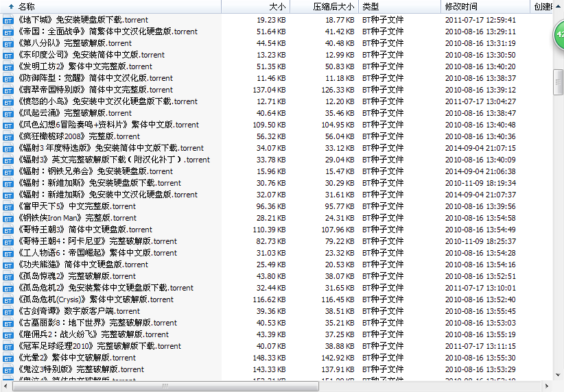Select 《冠军足球经理2010》完整破解版下载.torrent
Image resolution: width=564 pixels, height=392 pixels.
pos(99,346)
